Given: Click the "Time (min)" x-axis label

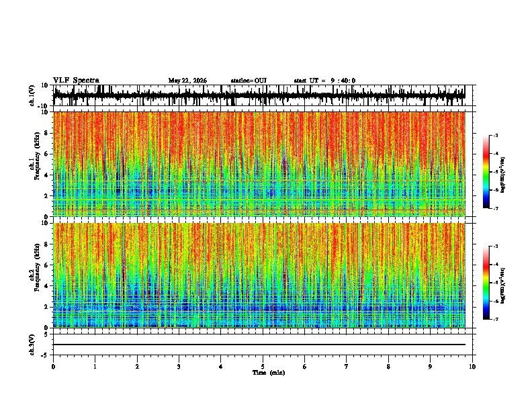Looking at the screenshot, I should [x=269, y=373].
